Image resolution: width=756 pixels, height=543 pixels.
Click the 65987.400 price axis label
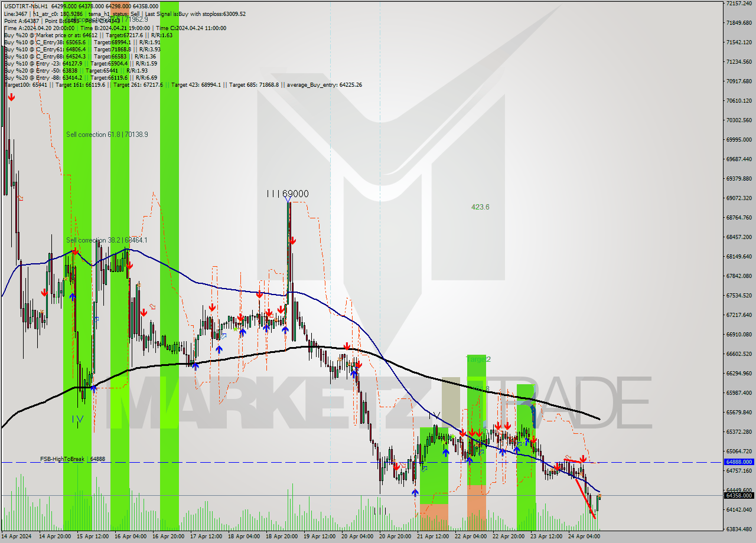tap(738, 393)
